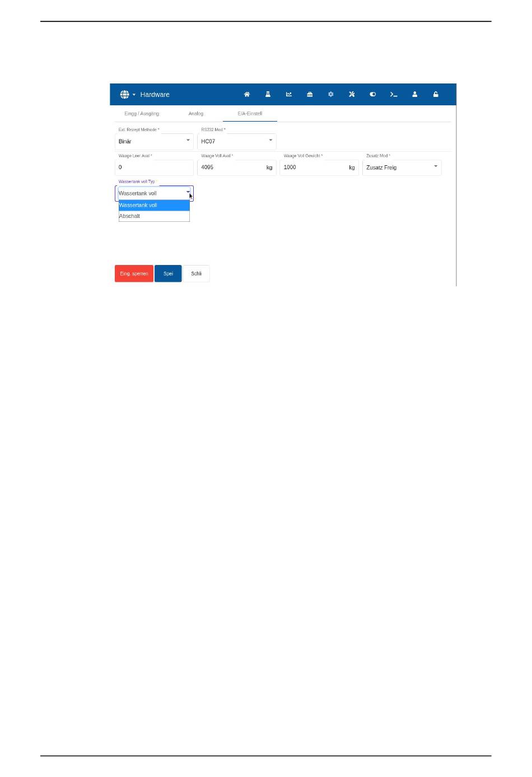This screenshot has width=532, height=777.
Task: Toggle the switch icon in header
Action: (373, 95)
